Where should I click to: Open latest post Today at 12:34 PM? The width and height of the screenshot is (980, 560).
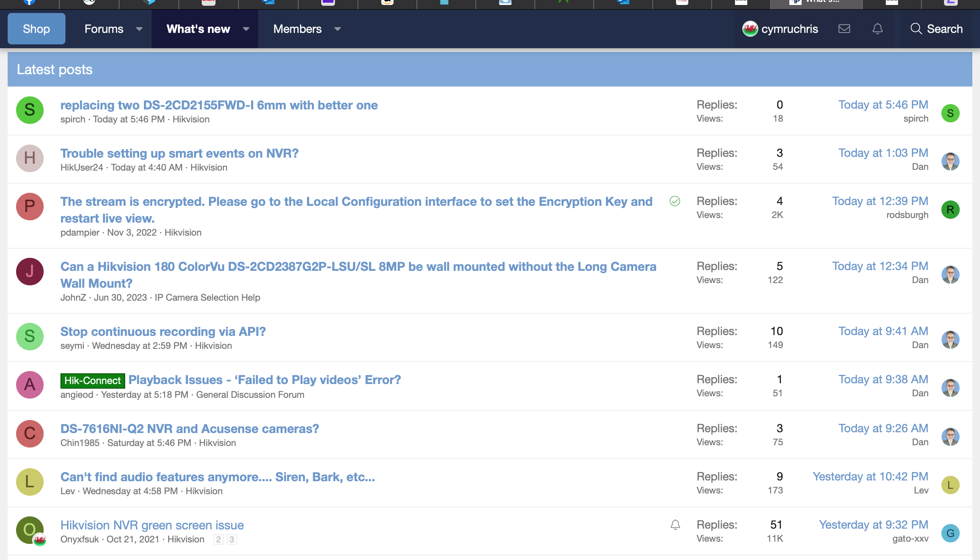click(880, 266)
